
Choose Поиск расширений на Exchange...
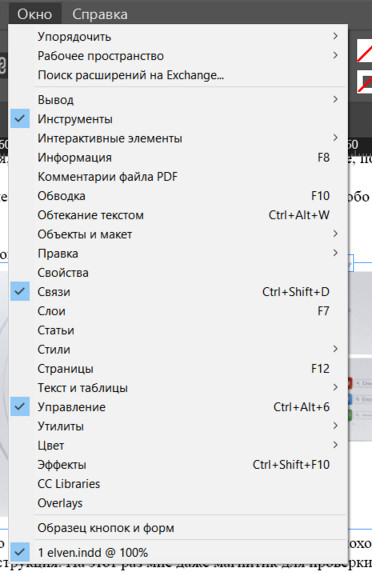point(178,75)
